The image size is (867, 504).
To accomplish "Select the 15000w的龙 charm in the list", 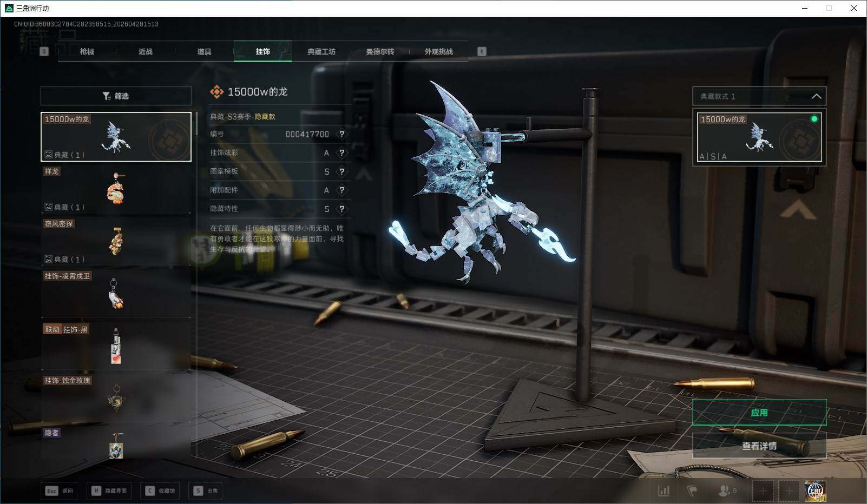I will click(116, 137).
